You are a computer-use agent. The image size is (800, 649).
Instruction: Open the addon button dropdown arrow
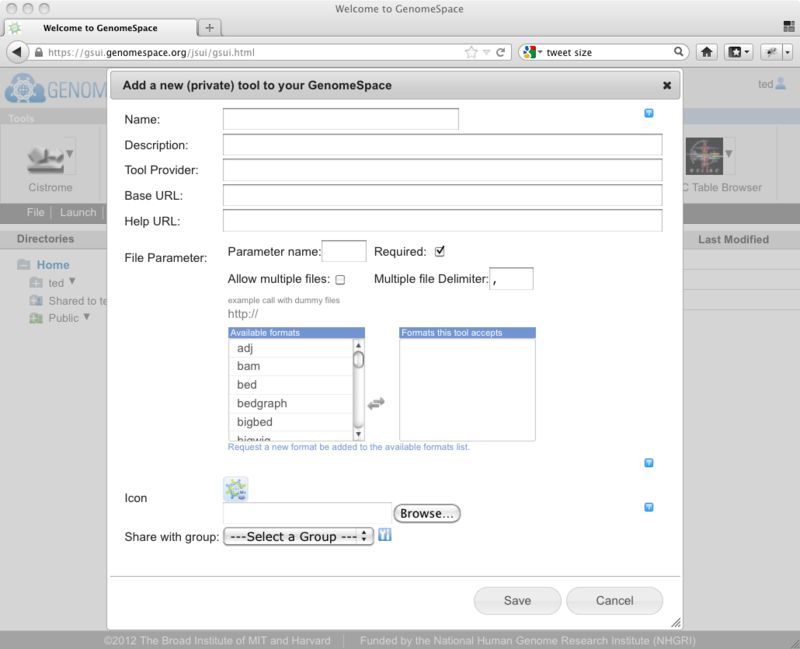coord(787,52)
